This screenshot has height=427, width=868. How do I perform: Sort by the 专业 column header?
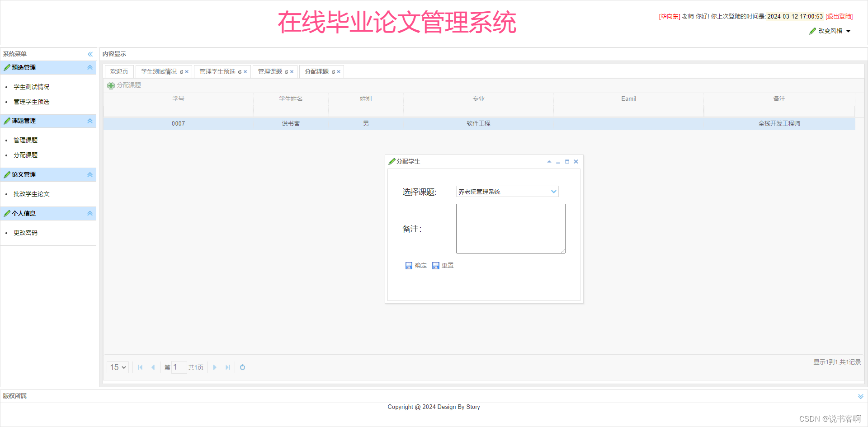click(478, 99)
